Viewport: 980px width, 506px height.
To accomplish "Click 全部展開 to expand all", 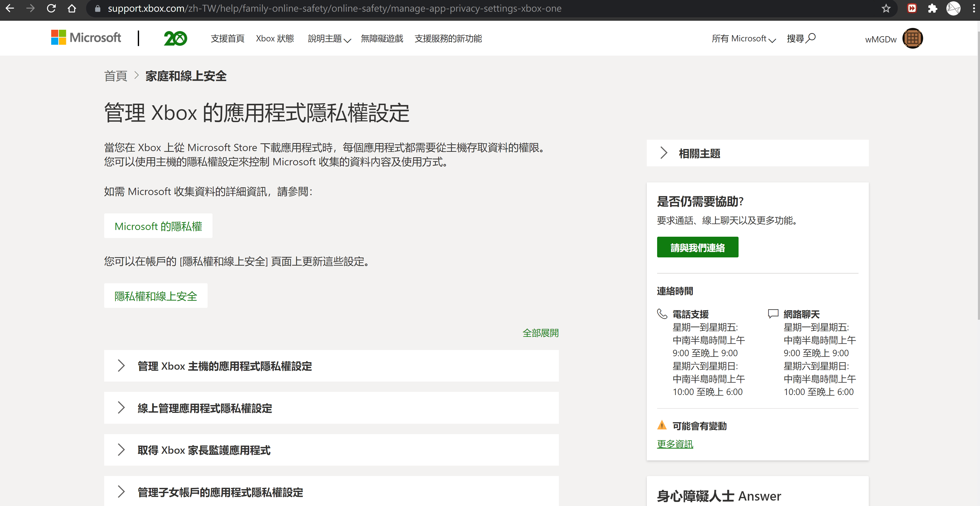I will (x=541, y=333).
